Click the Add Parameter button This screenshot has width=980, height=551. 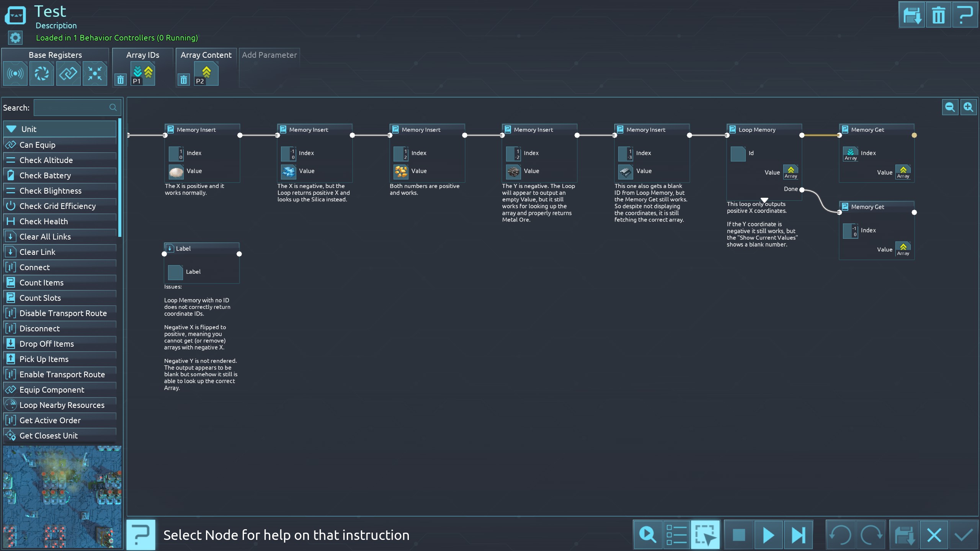click(269, 55)
